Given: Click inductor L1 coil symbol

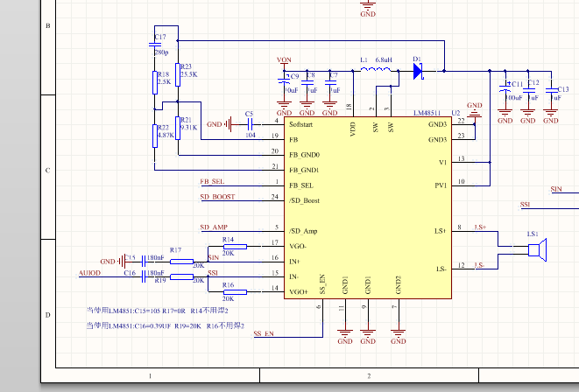Looking at the screenshot, I should click(x=376, y=69).
